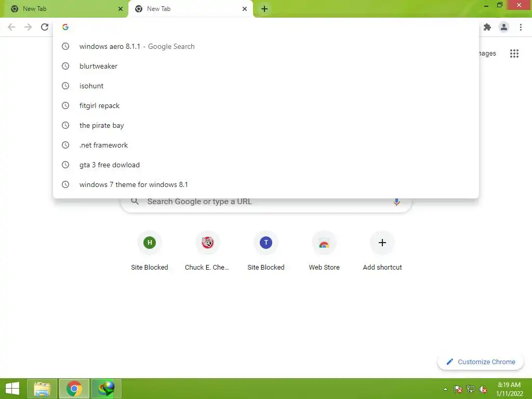The width and height of the screenshot is (532, 399).
Task: Select 'the pirate bay' suggestion
Action: (266, 125)
